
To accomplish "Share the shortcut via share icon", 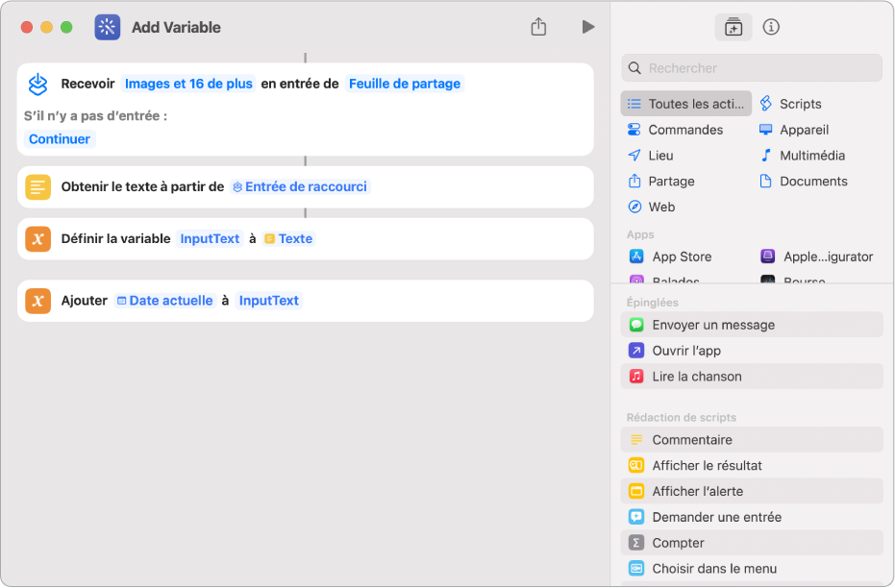I will pyautogui.click(x=538, y=27).
